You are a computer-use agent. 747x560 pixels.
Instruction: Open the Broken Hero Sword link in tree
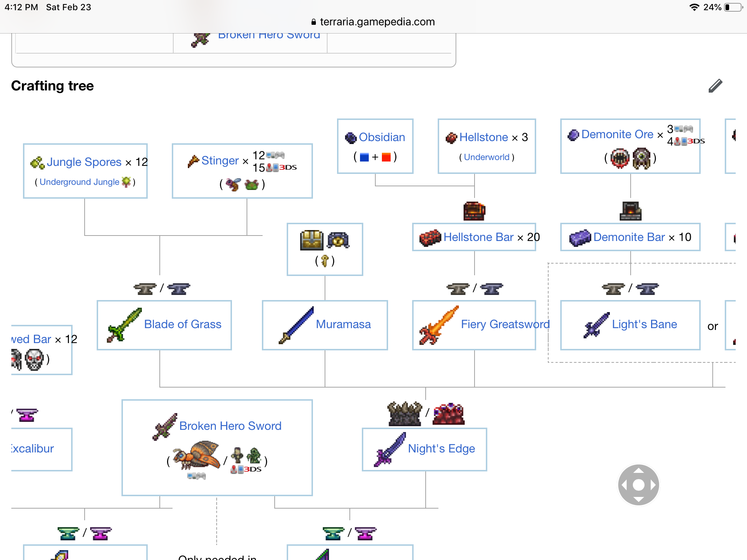point(231,426)
